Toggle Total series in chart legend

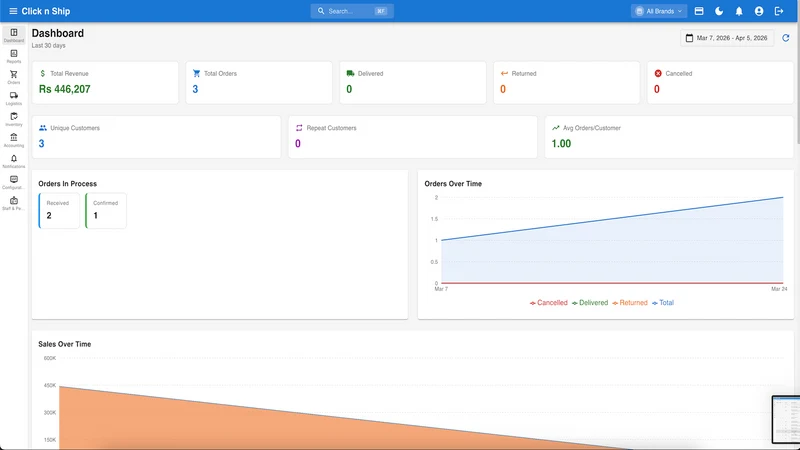tap(663, 303)
